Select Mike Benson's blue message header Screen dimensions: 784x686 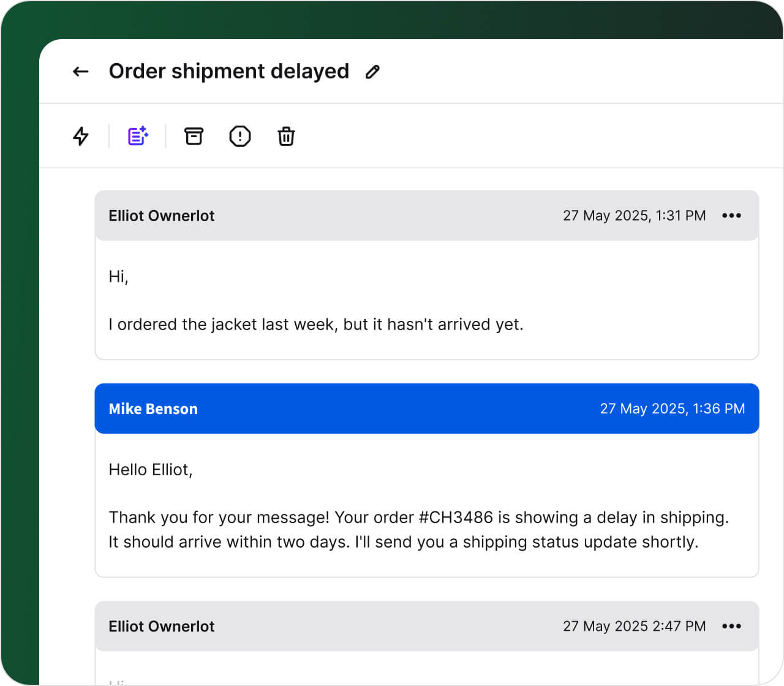tap(426, 409)
